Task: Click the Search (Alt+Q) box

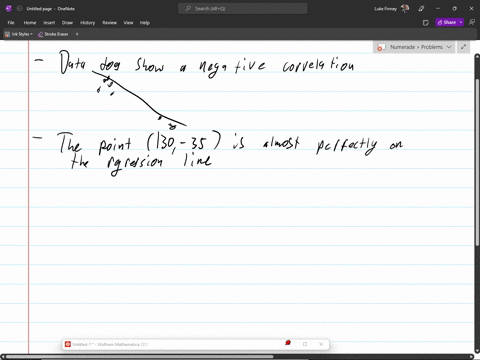Action: [242, 9]
